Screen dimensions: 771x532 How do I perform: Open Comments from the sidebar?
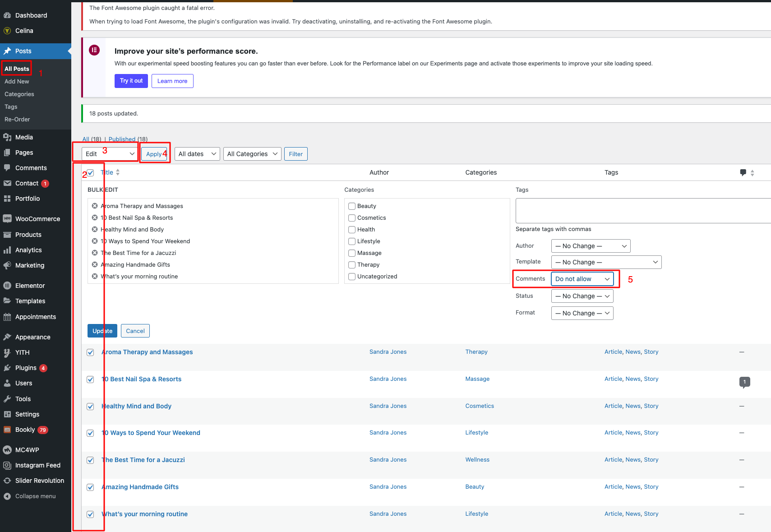(31, 168)
